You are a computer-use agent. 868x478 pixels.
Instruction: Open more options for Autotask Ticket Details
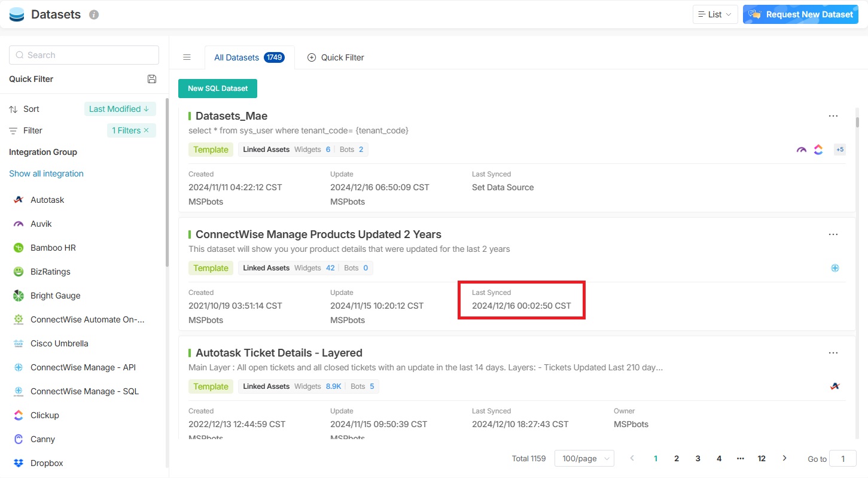[833, 353]
